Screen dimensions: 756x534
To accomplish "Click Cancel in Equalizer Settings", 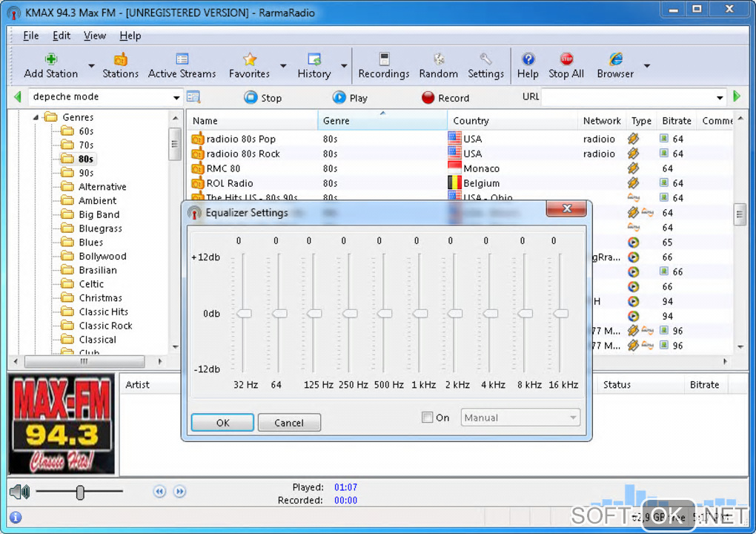I will (289, 423).
